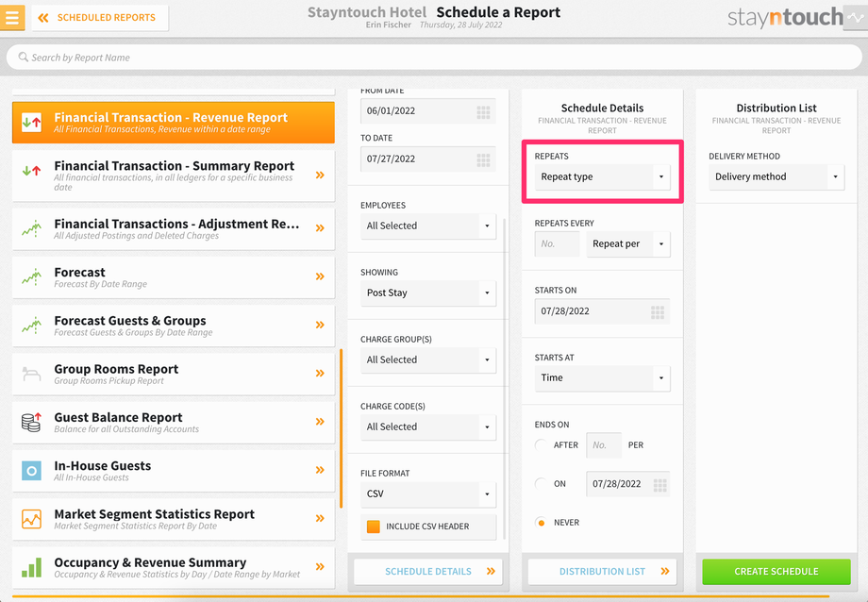
Task: Open Starts On calendar picker
Action: tap(658, 312)
